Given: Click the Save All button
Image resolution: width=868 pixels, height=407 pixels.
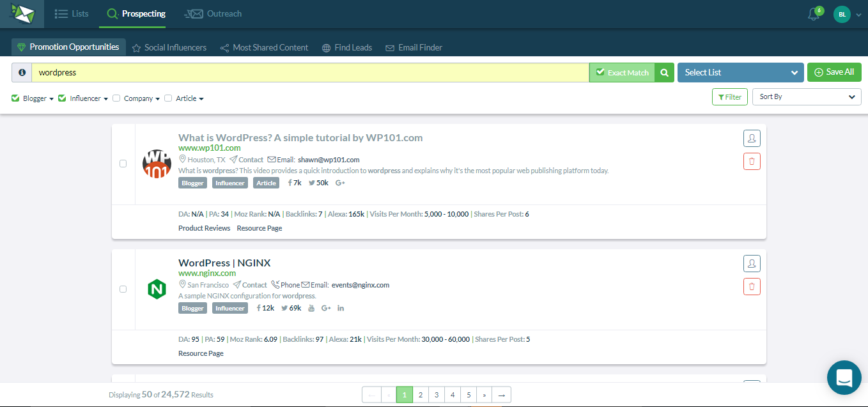Looking at the screenshot, I should click(x=834, y=72).
